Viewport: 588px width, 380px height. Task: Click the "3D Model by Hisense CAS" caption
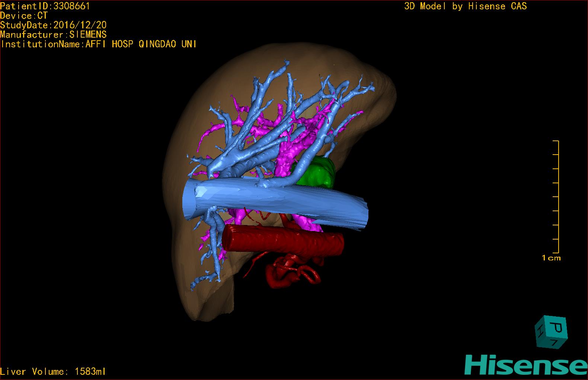click(466, 6)
